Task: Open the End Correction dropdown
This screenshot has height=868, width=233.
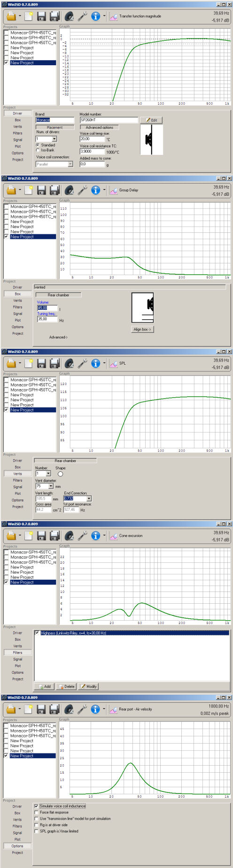Action: pyautogui.click(x=89, y=499)
